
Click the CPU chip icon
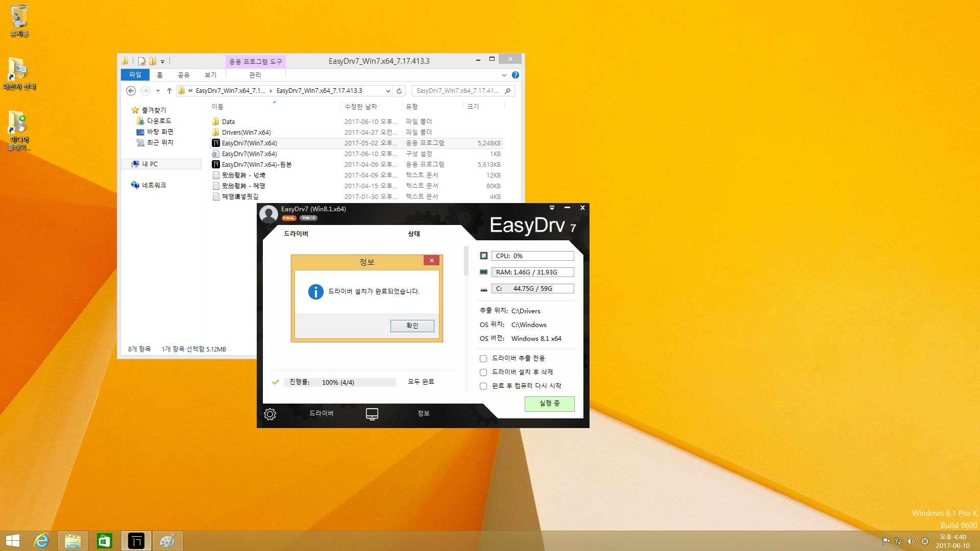(484, 256)
